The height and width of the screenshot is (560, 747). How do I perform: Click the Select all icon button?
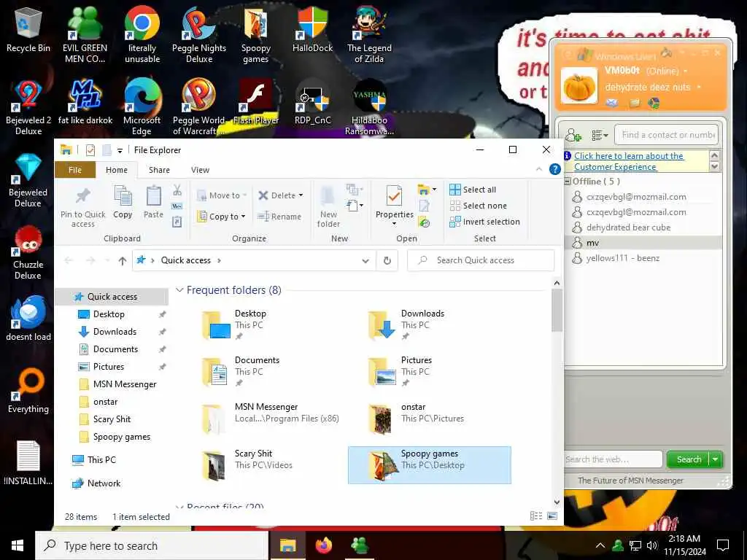point(473,190)
